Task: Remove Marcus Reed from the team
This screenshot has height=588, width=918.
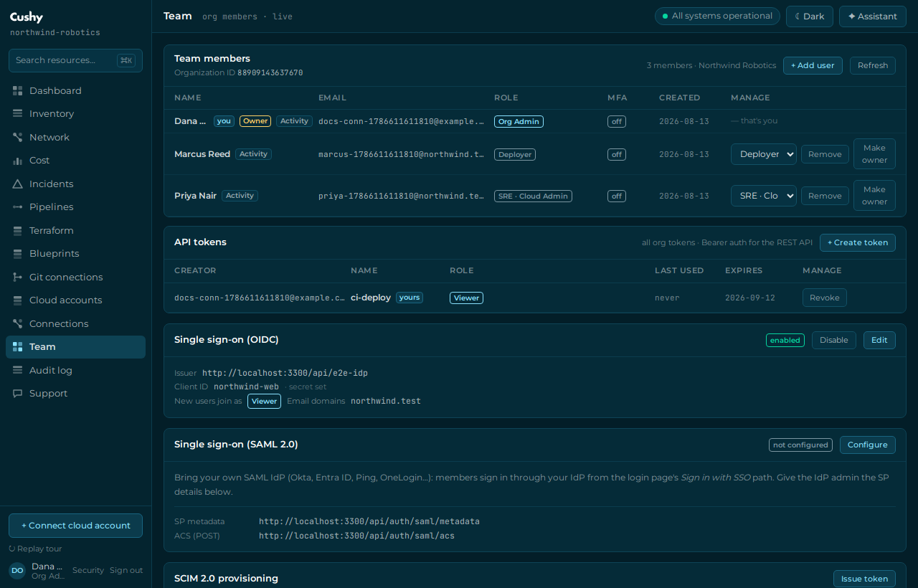Action: [825, 154]
